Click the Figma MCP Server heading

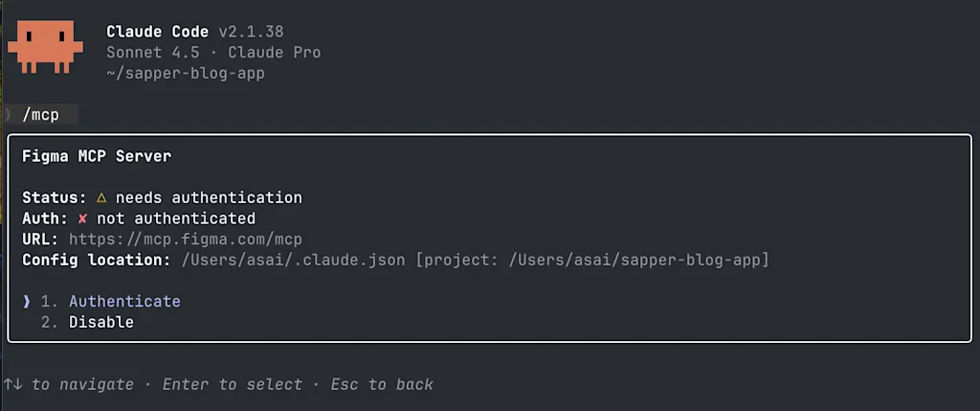point(97,156)
